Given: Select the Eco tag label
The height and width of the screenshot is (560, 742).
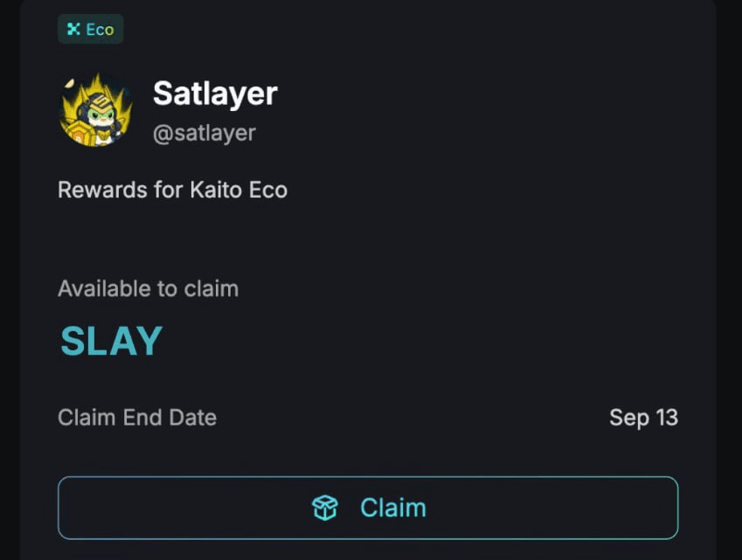Looking at the screenshot, I should point(100,30).
